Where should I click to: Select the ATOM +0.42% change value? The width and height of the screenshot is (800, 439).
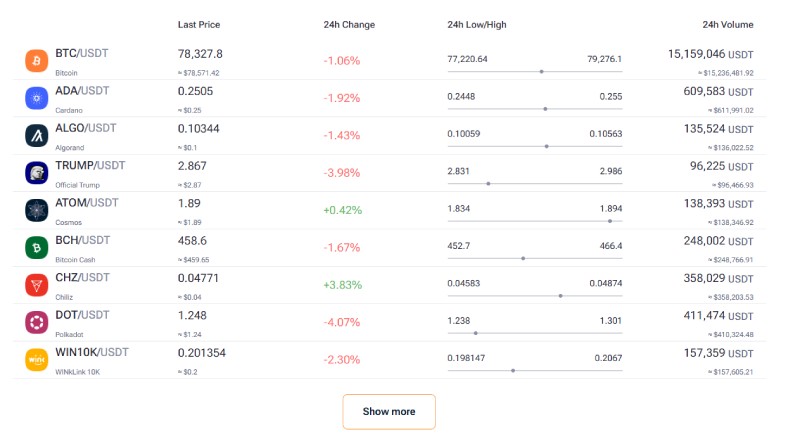pyautogui.click(x=342, y=210)
